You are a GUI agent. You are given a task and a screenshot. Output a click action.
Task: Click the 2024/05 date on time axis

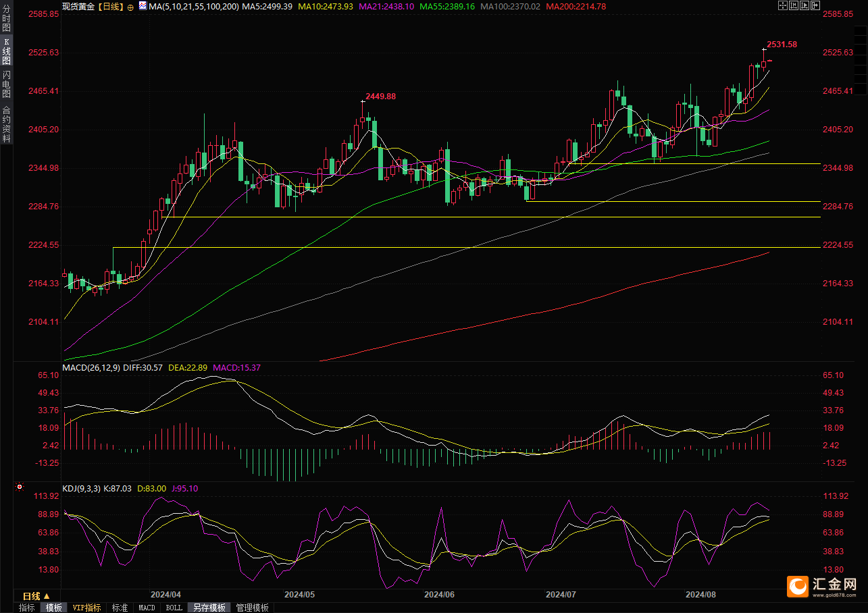point(300,595)
